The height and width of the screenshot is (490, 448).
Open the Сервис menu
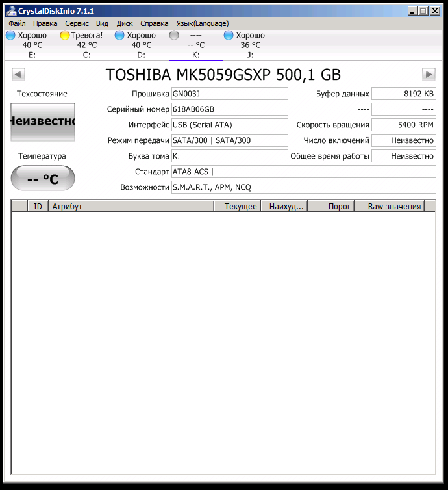tap(77, 23)
